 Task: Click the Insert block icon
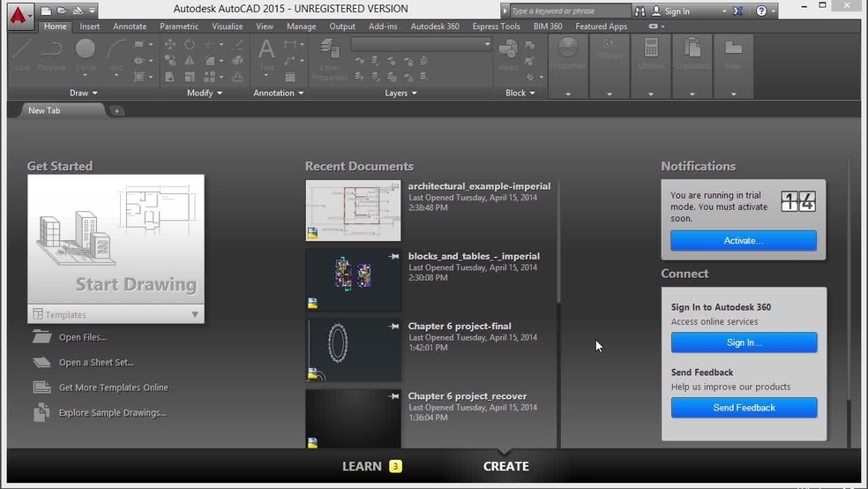pos(508,56)
